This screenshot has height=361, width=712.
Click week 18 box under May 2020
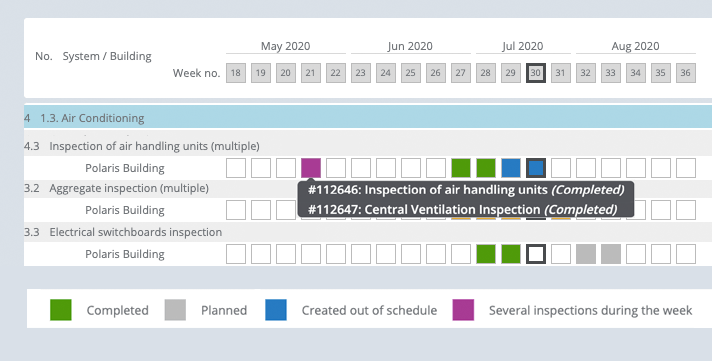coord(236,73)
